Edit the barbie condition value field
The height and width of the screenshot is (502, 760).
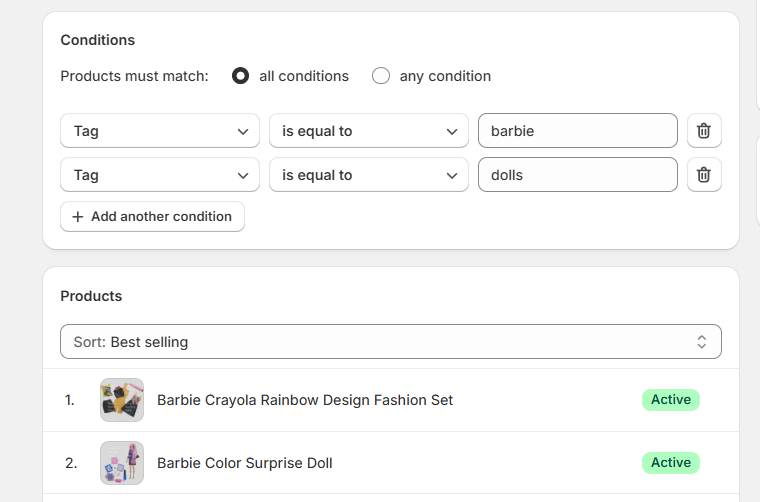578,131
